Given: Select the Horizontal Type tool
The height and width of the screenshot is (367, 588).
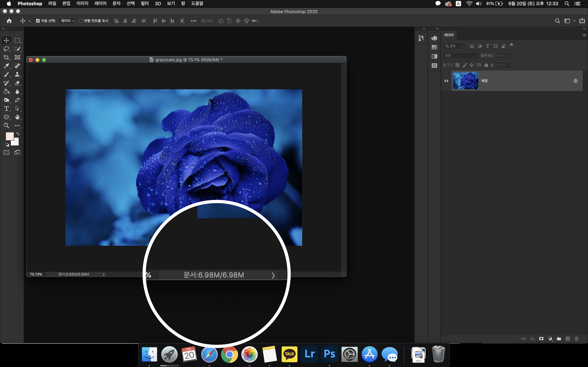Looking at the screenshot, I should tap(6, 108).
